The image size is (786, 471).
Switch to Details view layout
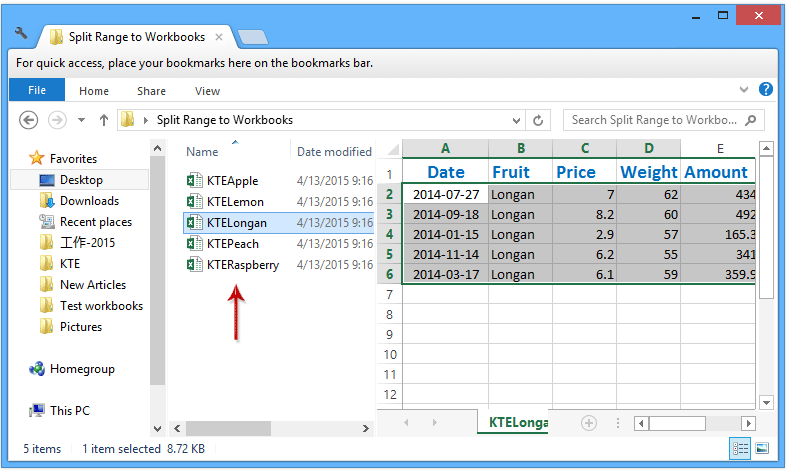point(740,448)
